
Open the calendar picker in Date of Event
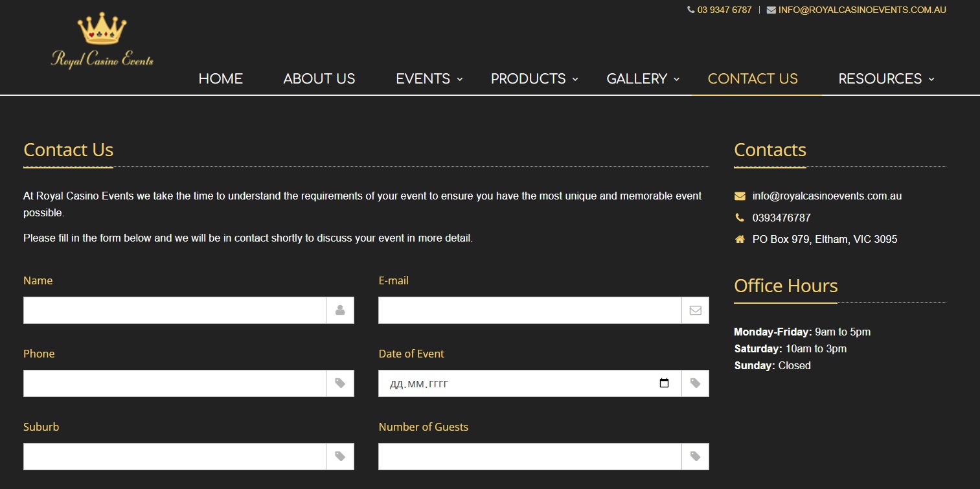664,383
